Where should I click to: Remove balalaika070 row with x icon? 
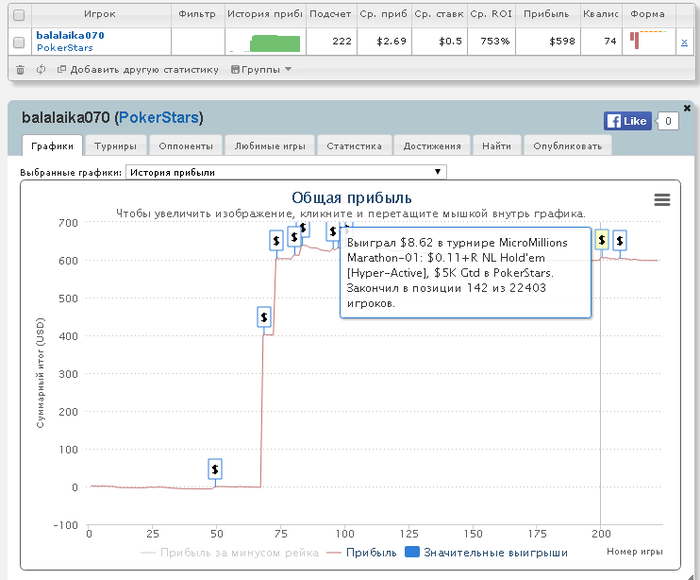tap(684, 42)
